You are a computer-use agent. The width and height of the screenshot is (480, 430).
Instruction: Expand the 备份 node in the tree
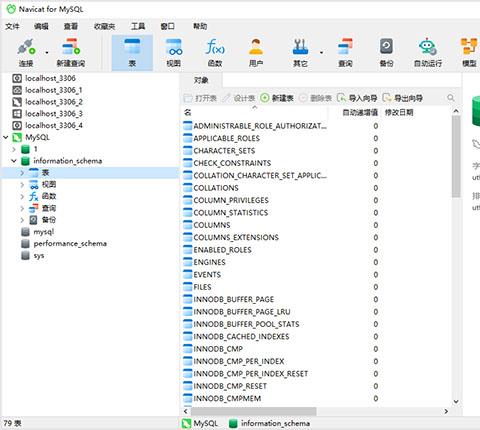[22, 220]
